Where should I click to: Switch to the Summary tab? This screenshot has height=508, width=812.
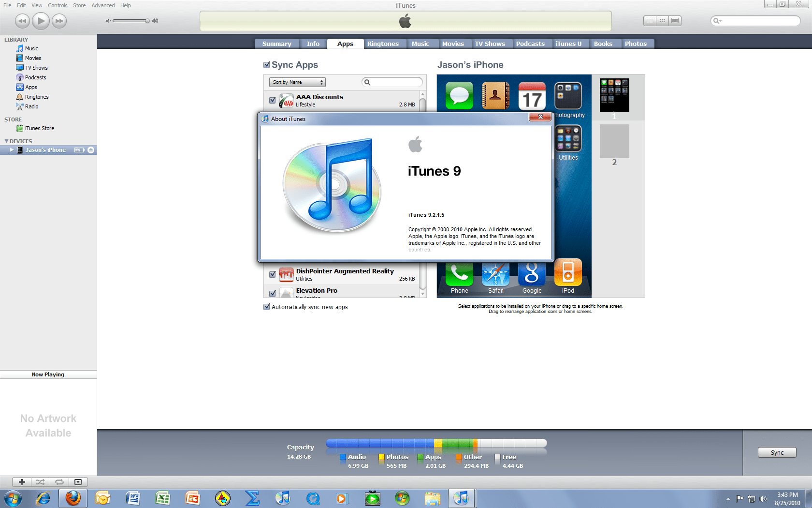pos(276,44)
